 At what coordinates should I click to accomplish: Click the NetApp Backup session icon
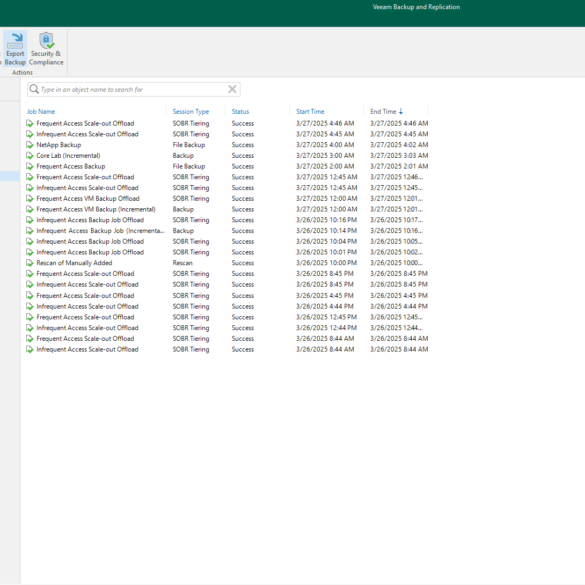[x=30, y=145]
